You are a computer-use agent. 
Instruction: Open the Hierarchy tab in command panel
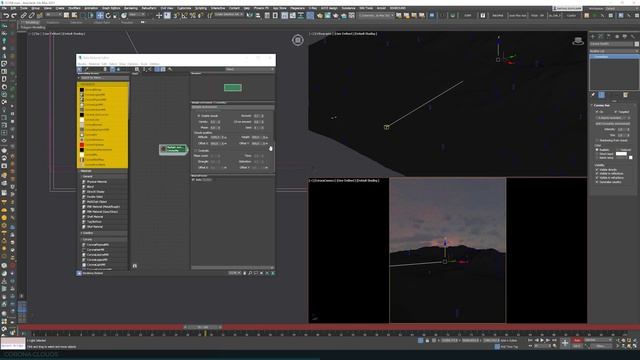pyautogui.click(x=609, y=36)
